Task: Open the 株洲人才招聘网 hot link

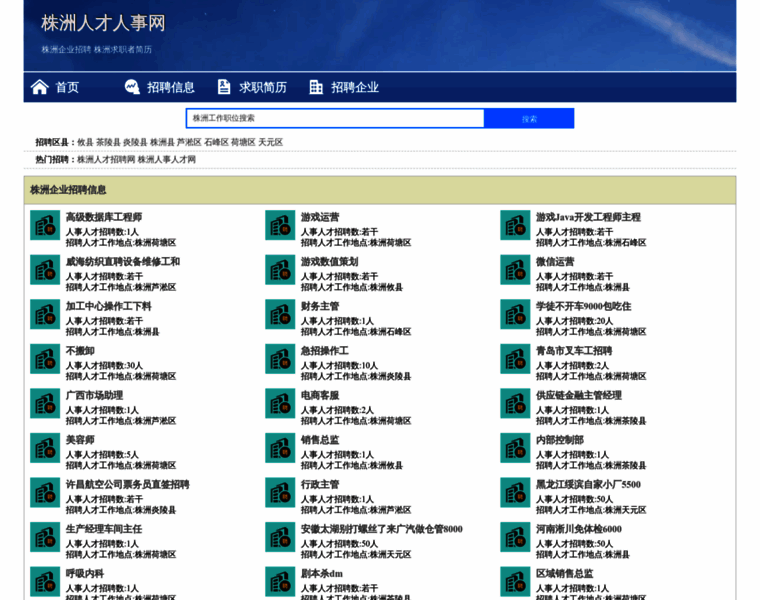Action: pos(105,160)
